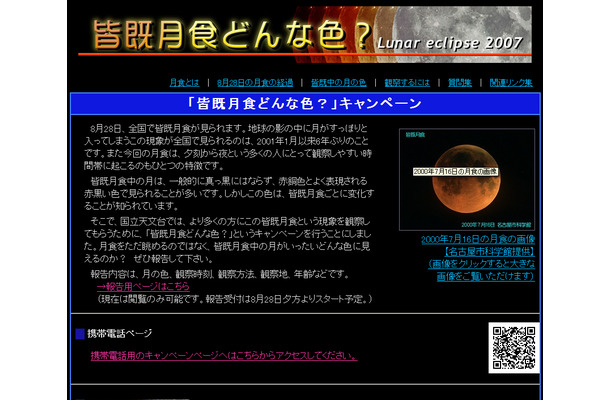This screenshot has height=400, width=610.
Task: Click the blue square beside 携帯電話ページ
Action: click(80, 333)
